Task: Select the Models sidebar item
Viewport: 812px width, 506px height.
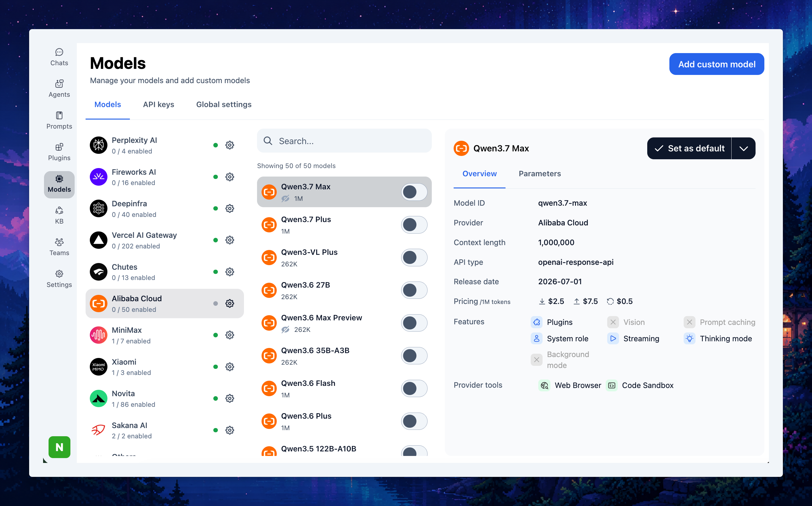Action: pos(59,184)
